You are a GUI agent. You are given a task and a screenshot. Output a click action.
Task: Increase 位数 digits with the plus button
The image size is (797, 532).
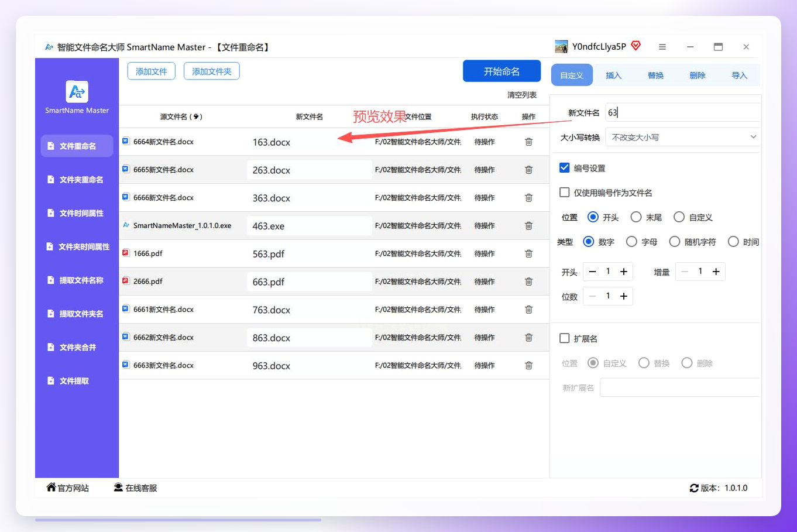coord(624,296)
